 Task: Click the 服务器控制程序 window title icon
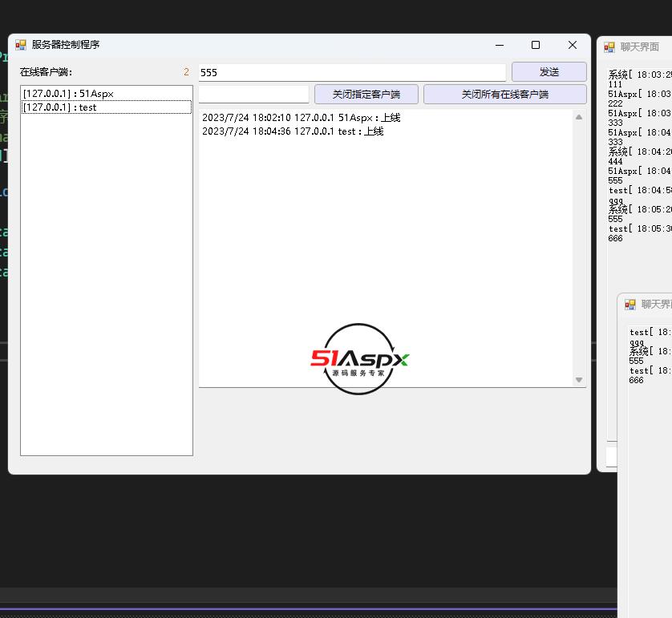click(21, 45)
